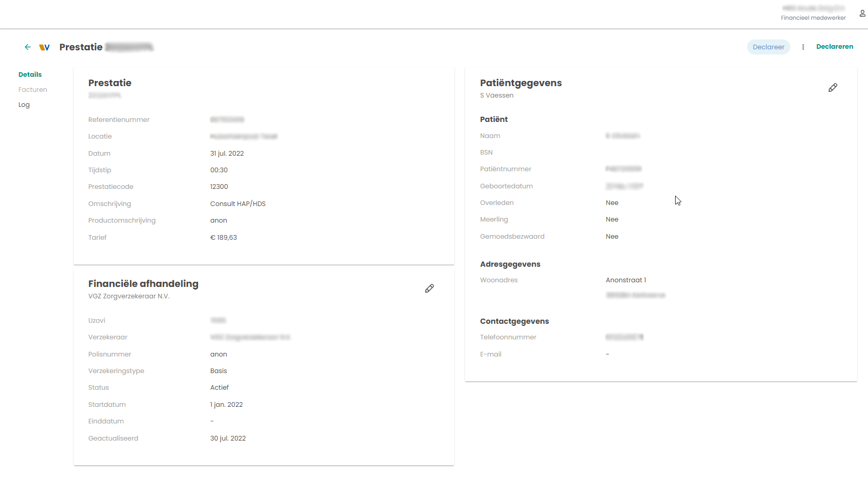Select the Prestatiecode value 12300
Viewport: 868px width, 480px height.
(x=219, y=187)
